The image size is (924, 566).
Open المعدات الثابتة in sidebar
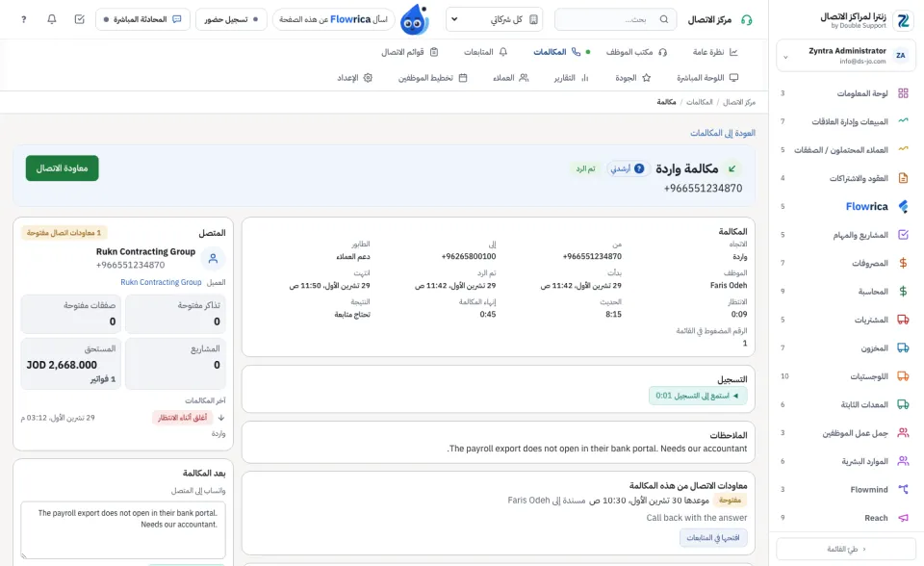846,404
